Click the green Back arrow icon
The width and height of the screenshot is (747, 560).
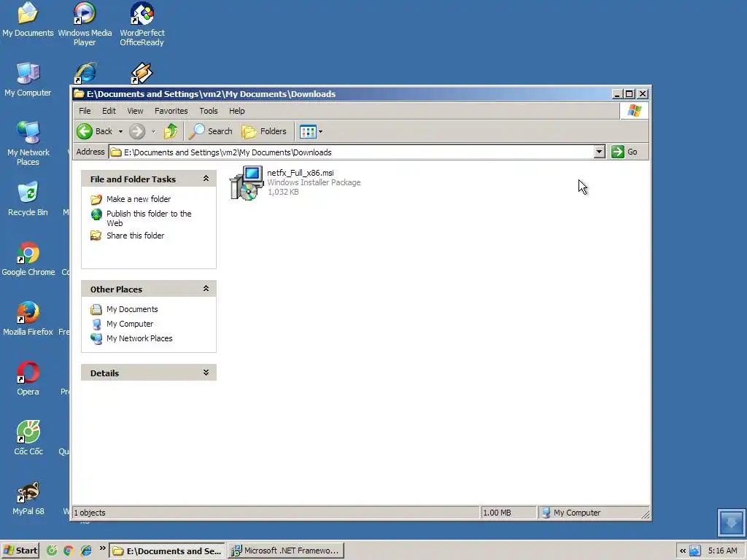coord(85,131)
